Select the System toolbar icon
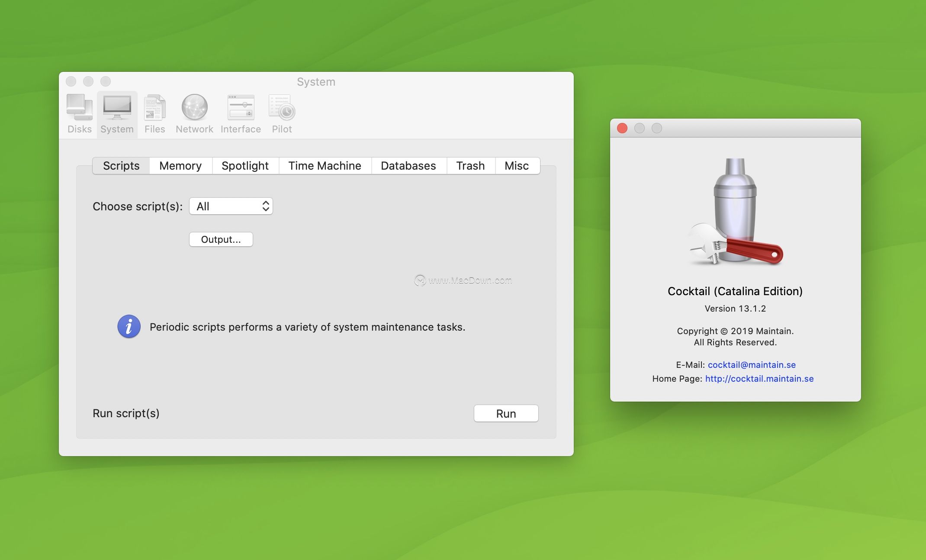This screenshot has width=926, height=560. tap(117, 114)
